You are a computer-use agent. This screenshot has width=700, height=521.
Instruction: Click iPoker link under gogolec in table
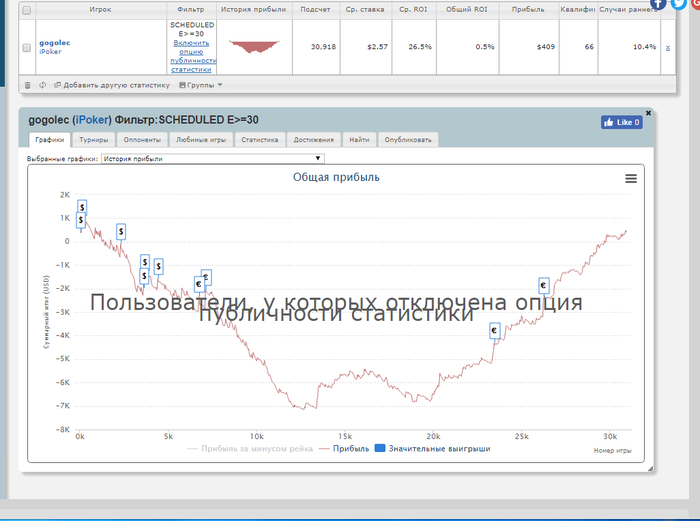50,52
